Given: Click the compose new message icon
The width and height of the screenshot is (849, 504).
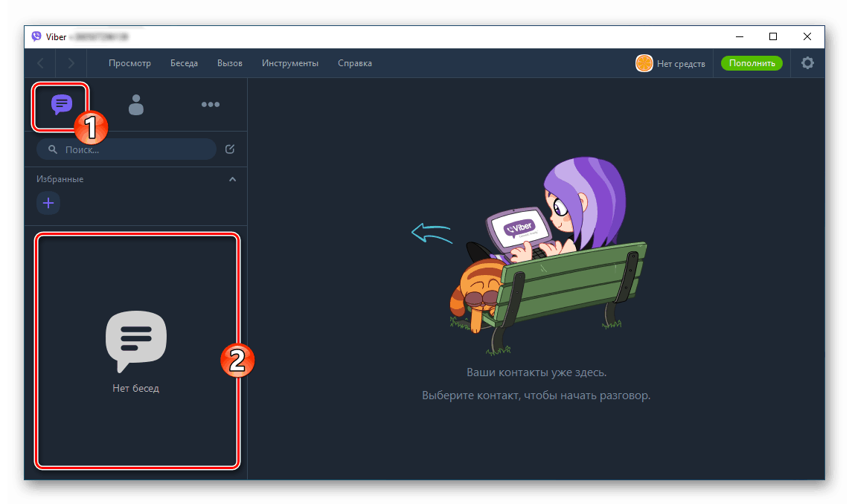Looking at the screenshot, I should 230,149.
